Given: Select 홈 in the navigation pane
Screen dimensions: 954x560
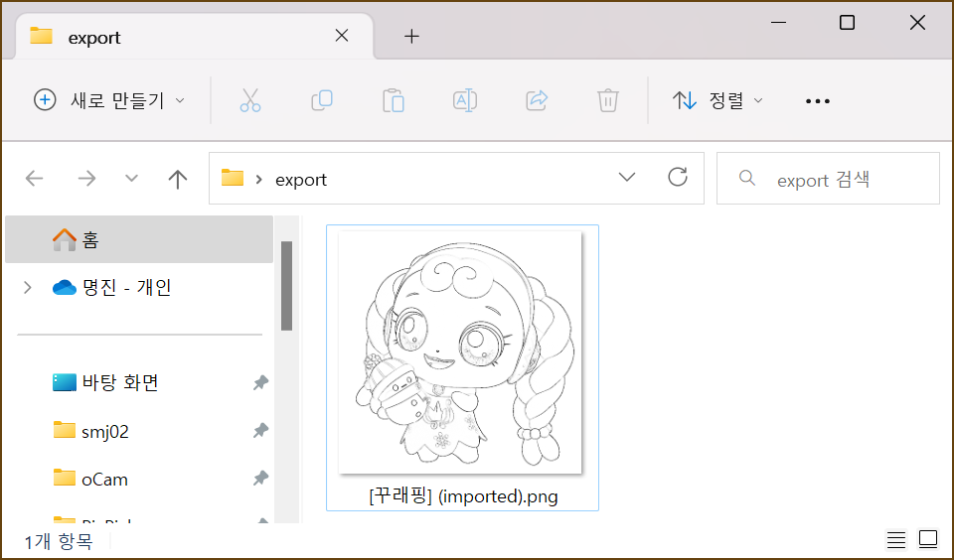Looking at the screenshot, I should coord(139,239).
